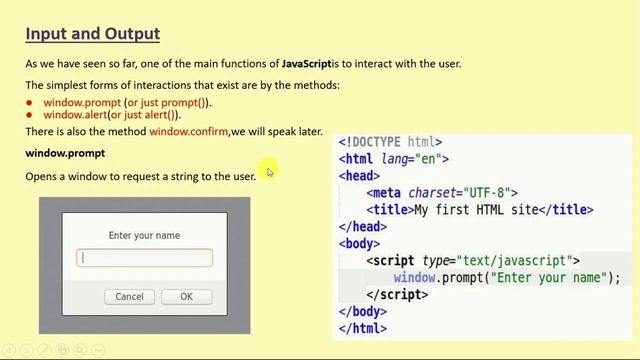Click the '<script type="text/javascript">' code line
The height and width of the screenshot is (360, 640).
point(473,260)
